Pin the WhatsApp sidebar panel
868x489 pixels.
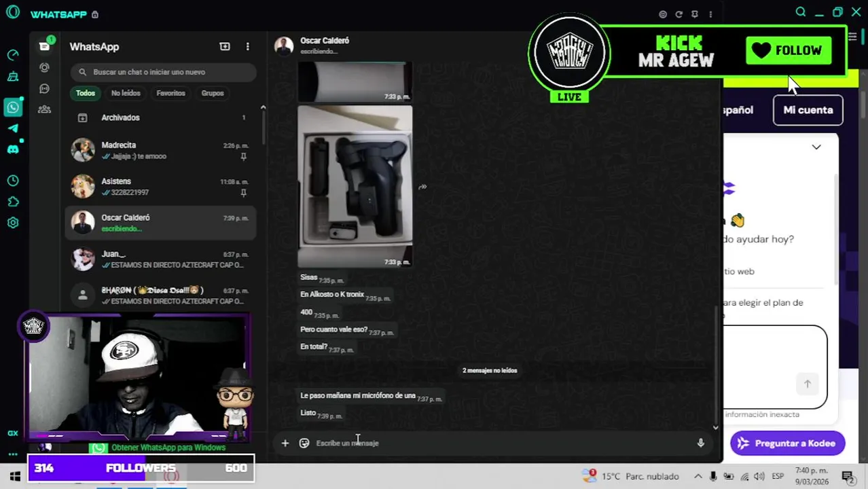694,14
